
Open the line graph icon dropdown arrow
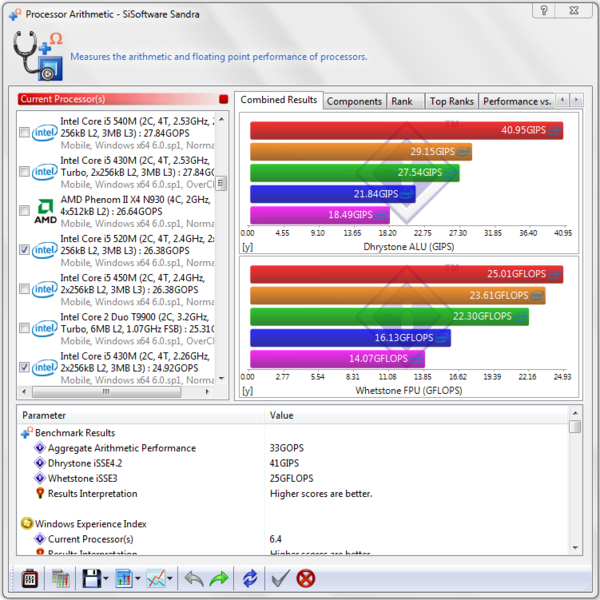(170, 579)
